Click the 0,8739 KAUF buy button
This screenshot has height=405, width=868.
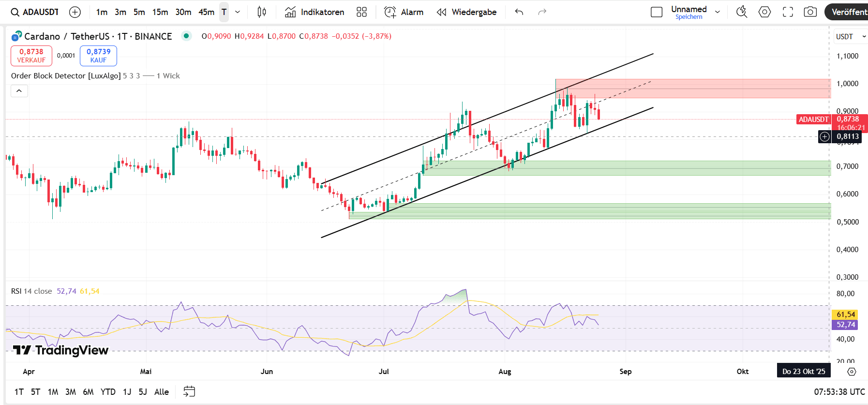tap(98, 56)
